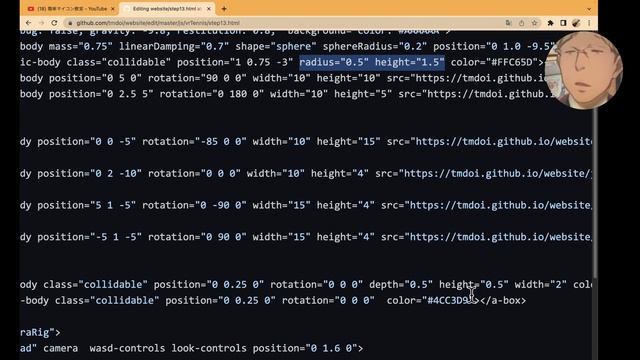Click the share page icon in address bar
Screen dimensions: 640x360
coord(521,23)
